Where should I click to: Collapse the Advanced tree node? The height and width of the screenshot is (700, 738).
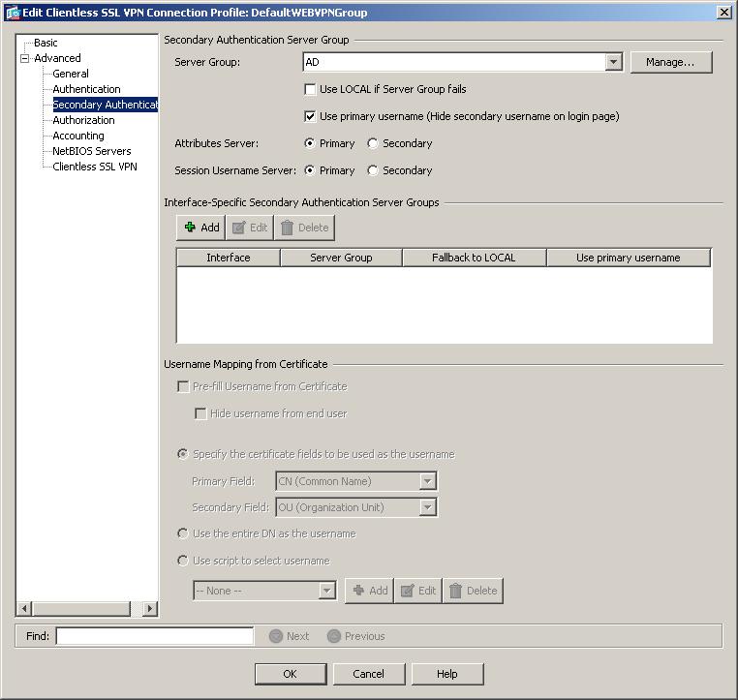(x=24, y=58)
